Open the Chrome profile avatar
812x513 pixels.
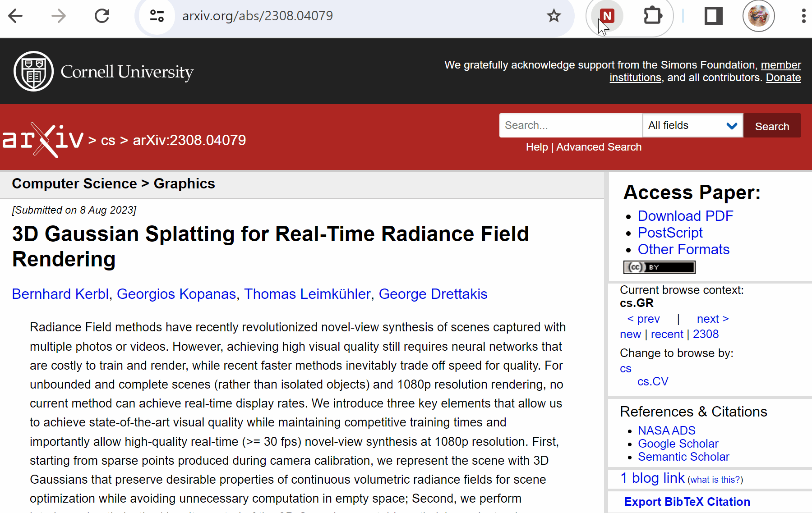tap(758, 16)
